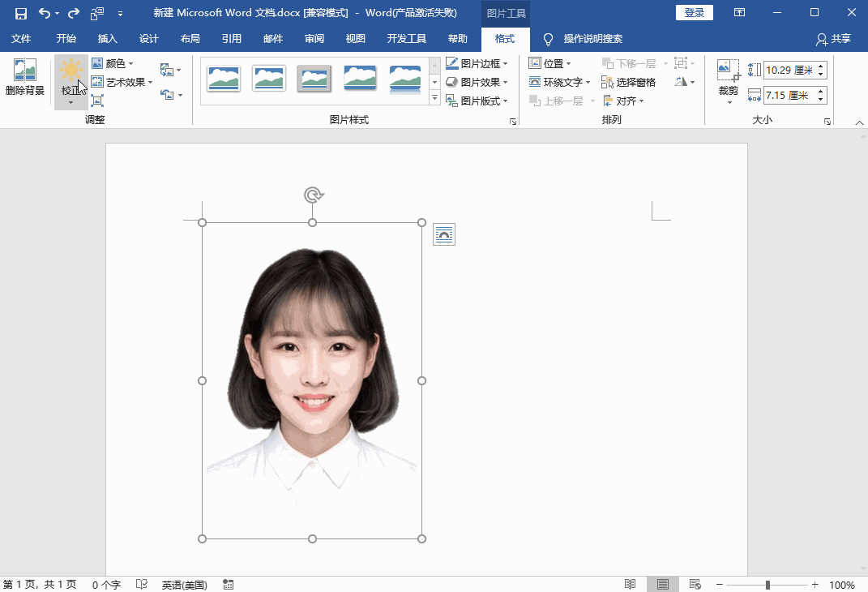
Task: Click the spelling check icon in status bar
Action: [x=142, y=584]
